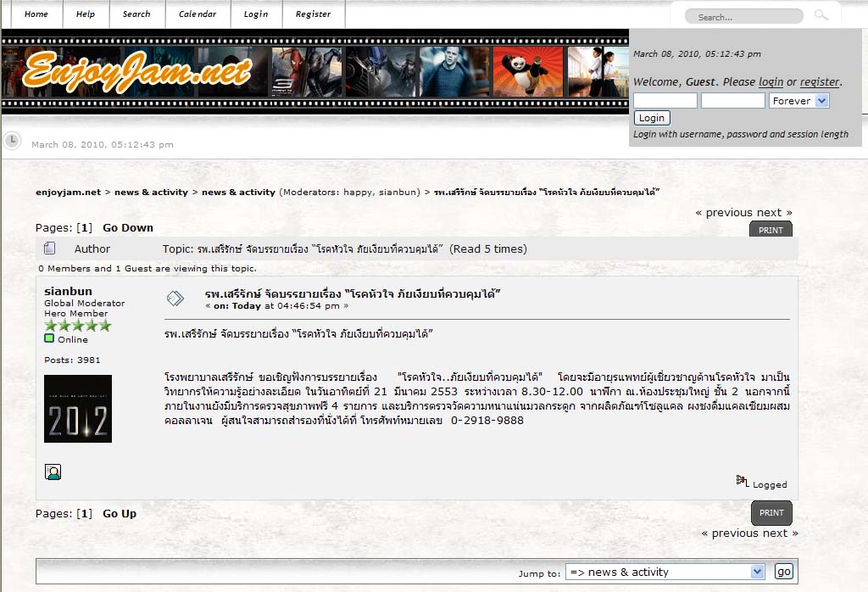Open the enjoyjam.net breadcrumb link
The width and height of the screenshot is (868, 592).
pos(68,193)
